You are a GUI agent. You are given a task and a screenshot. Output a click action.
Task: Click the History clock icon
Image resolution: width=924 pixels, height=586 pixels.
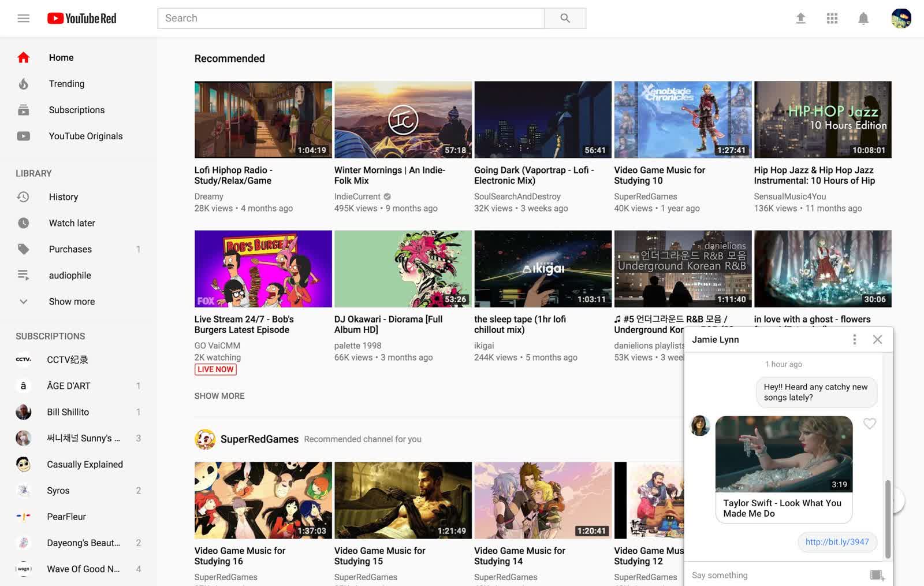(x=23, y=197)
